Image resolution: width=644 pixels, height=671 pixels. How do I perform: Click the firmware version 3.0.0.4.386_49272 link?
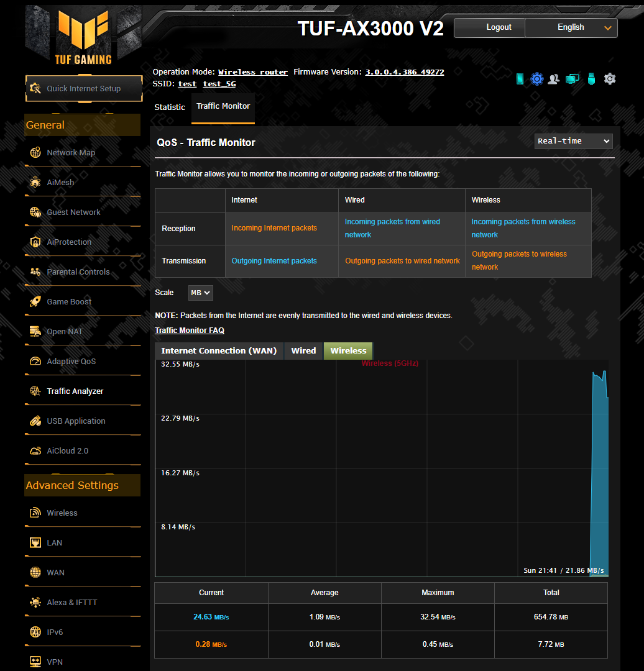(x=405, y=72)
